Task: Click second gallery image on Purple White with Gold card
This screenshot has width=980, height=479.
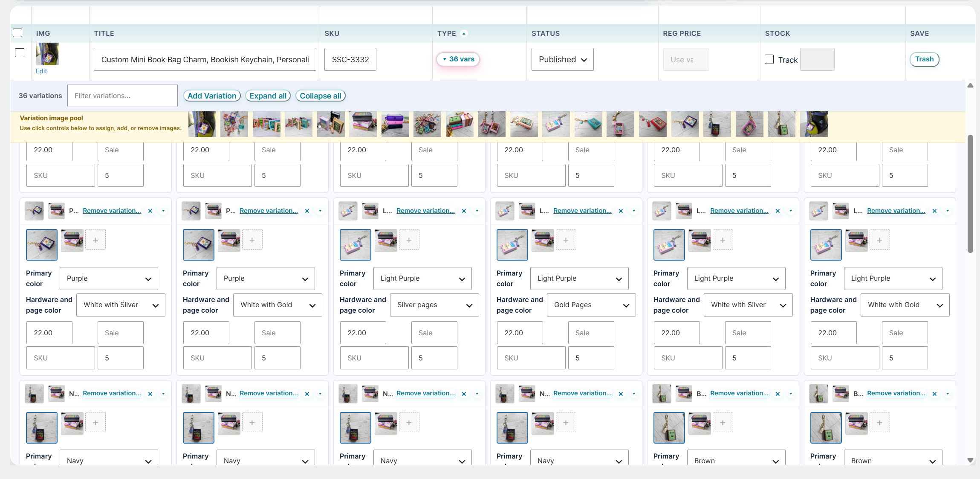Action: point(229,240)
